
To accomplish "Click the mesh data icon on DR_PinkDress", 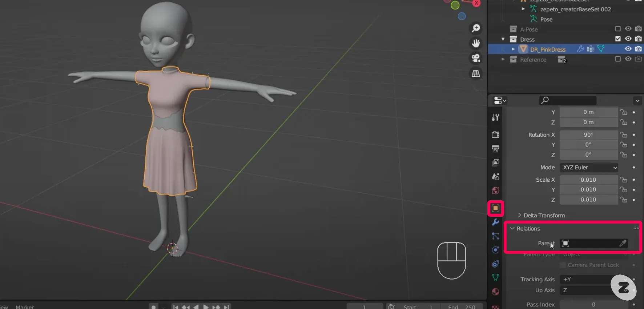I will tap(601, 49).
